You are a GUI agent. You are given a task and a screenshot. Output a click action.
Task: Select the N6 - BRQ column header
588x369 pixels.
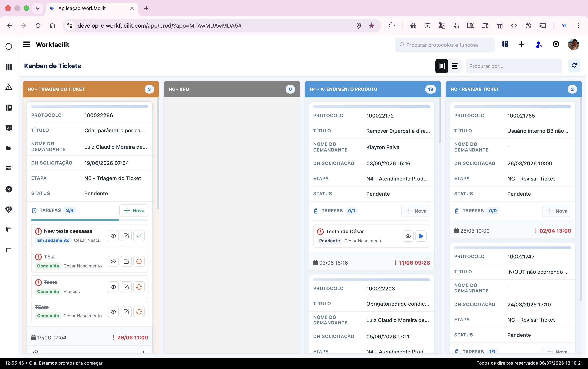pos(232,89)
